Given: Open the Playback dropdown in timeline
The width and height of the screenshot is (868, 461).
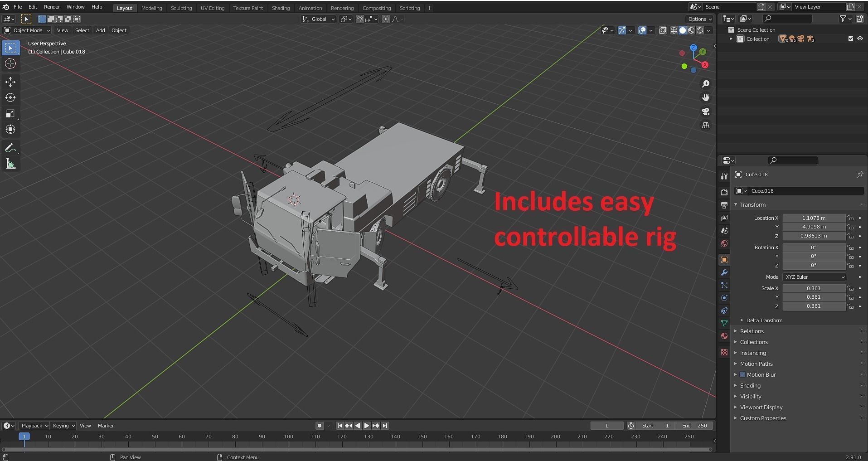Looking at the screenshot, I should tap(34, 426).
